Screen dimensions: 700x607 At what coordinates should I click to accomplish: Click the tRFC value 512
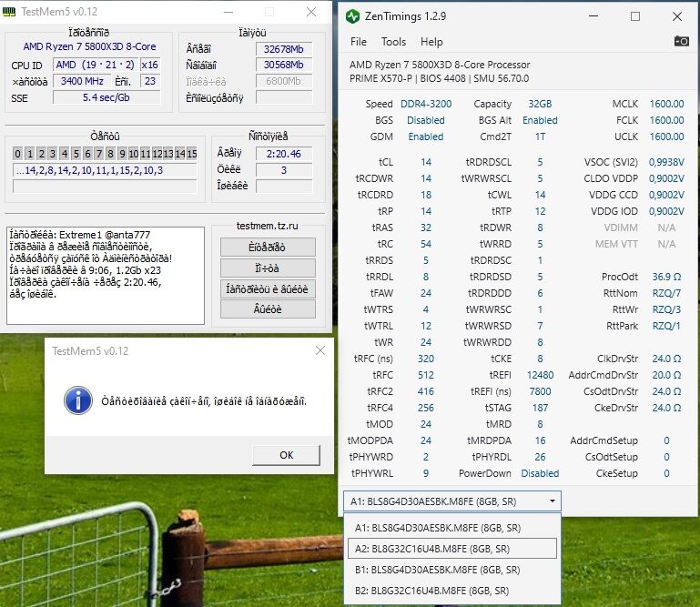[426, 375]
